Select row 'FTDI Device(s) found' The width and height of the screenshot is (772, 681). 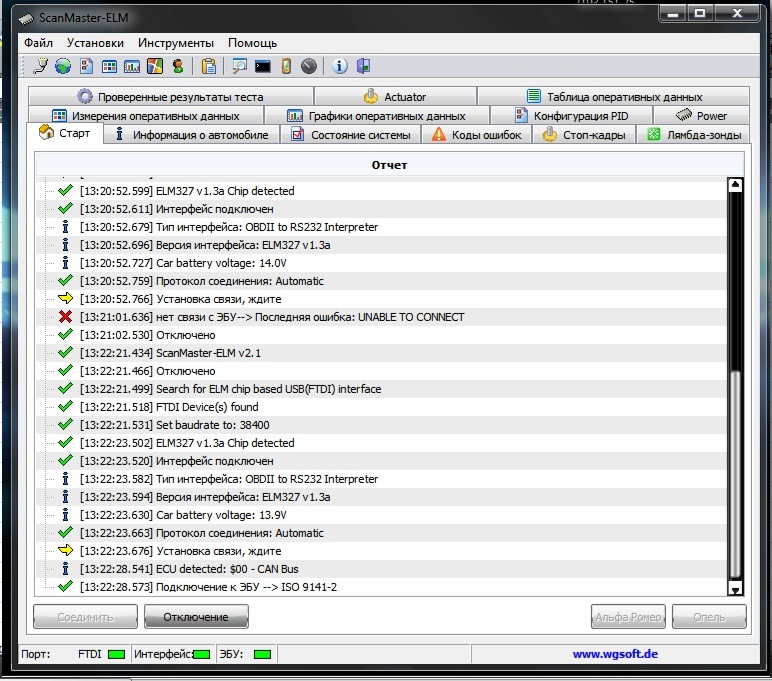click(x=381, y=407)
